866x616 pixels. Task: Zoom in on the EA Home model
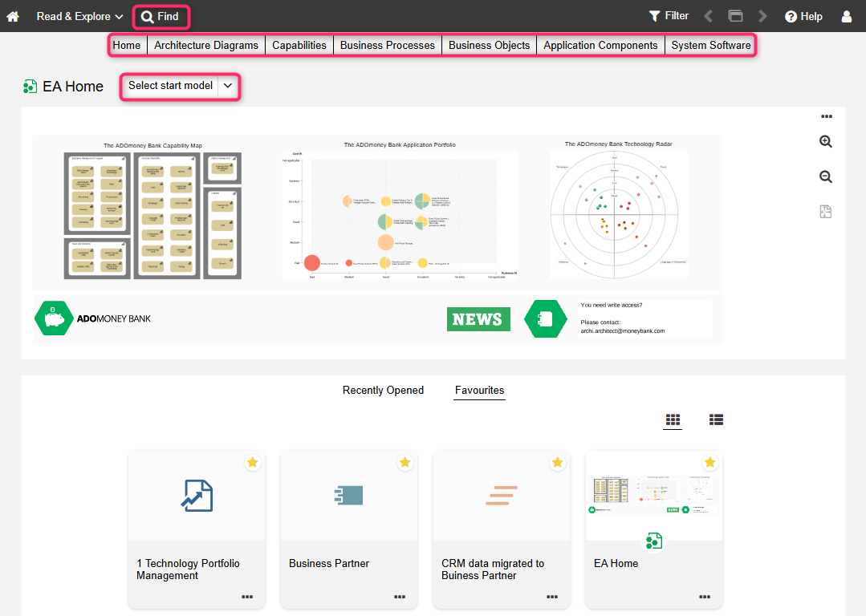click(825, 142)
